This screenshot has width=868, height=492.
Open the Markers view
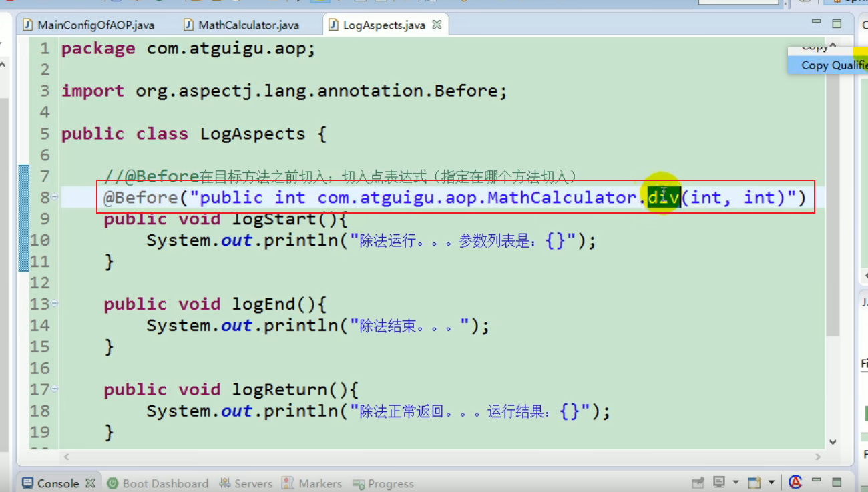pyautogui.click(x=311, y=483)
